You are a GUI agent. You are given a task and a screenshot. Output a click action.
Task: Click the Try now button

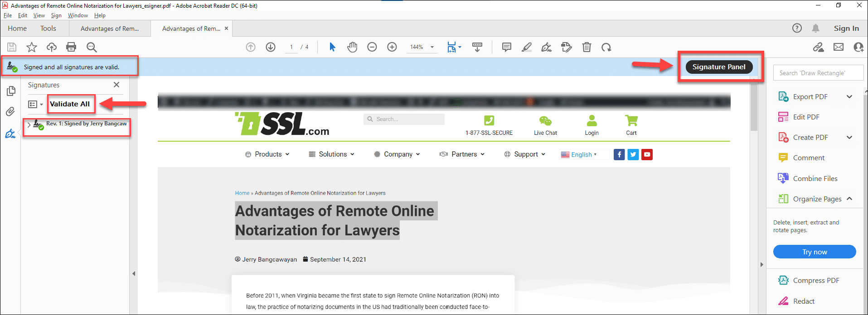click(814, 252)
